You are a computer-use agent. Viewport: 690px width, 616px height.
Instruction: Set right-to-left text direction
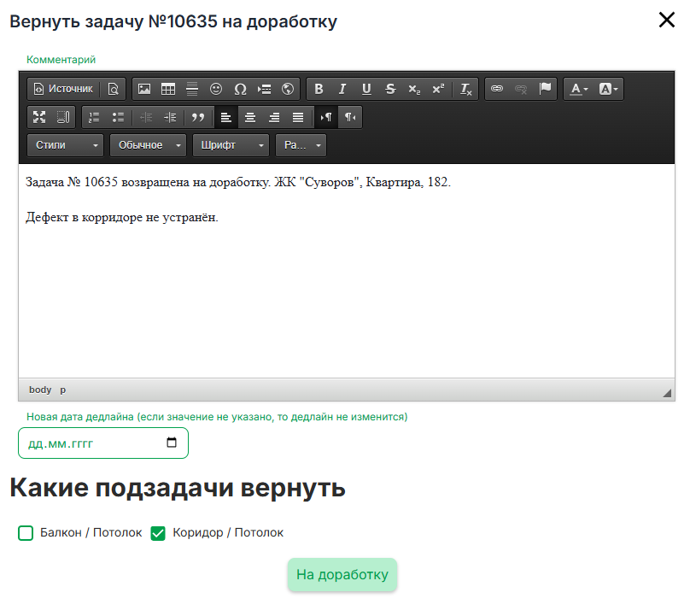tap(350, 117)
